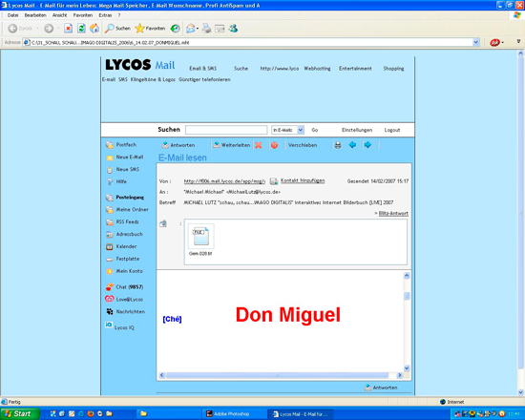Go to previous email with left blue arrow

pyautogui.click(x=352, y=145)
